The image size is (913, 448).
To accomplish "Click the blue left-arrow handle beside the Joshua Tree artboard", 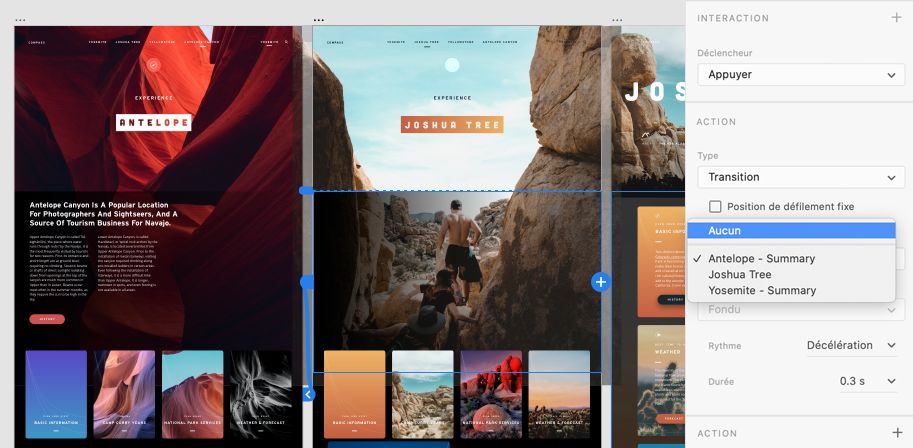I will click(x=309, y=394).
